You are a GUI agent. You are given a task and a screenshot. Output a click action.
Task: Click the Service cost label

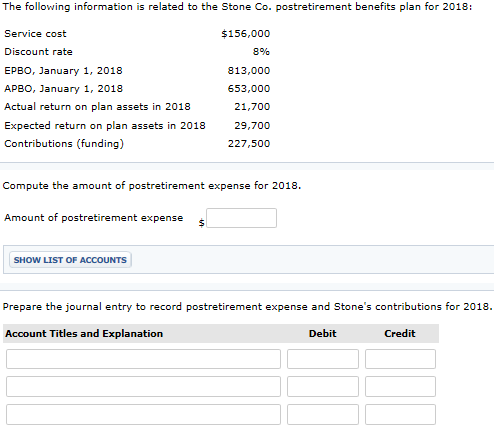click(x=35, y=34)
